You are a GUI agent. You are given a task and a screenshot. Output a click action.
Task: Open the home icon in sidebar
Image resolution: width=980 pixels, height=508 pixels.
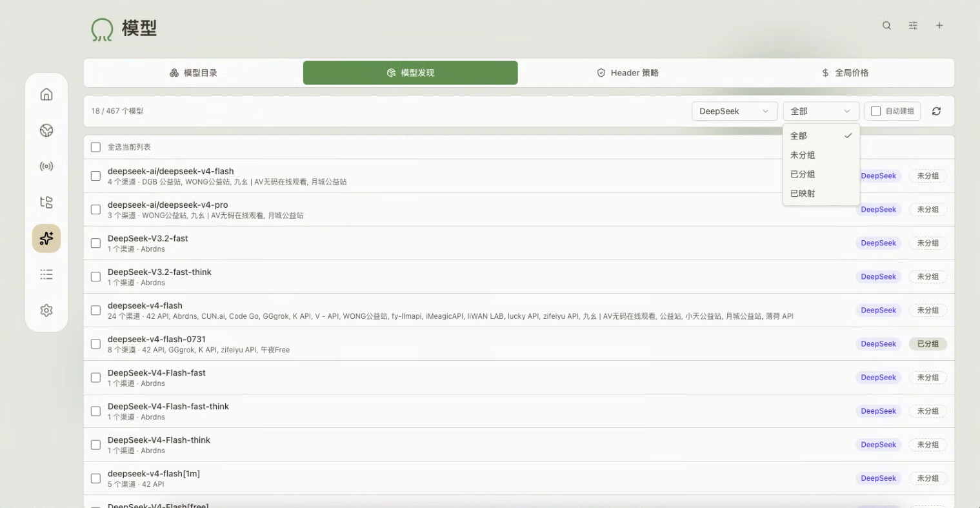46,94
